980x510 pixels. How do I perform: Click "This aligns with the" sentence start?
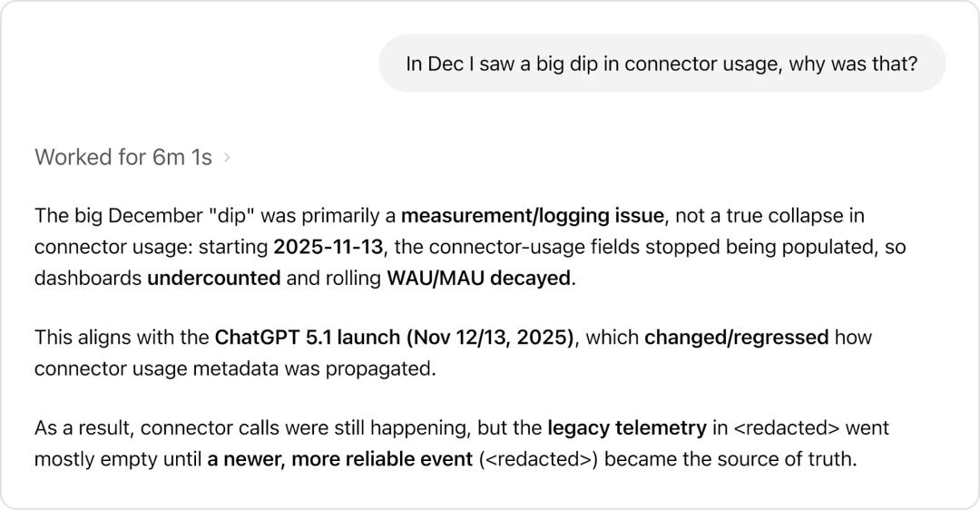pyautogui.click(x=122, y=338)
